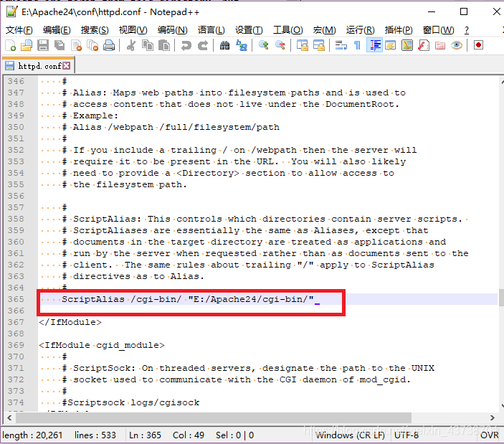This screenshot has height=444, width=504.
Task: Open Folder as Workspace icon
Action: tap(440, 45)
